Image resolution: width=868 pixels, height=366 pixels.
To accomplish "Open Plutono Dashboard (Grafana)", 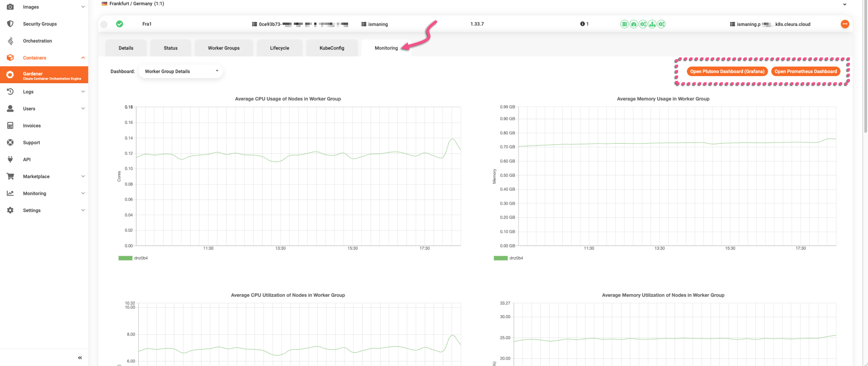I will [727, 71].
